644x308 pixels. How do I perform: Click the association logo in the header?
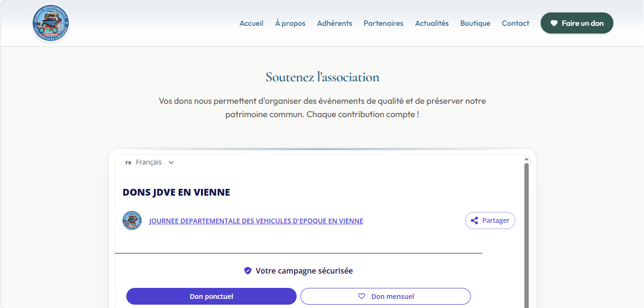click(51, 23)
